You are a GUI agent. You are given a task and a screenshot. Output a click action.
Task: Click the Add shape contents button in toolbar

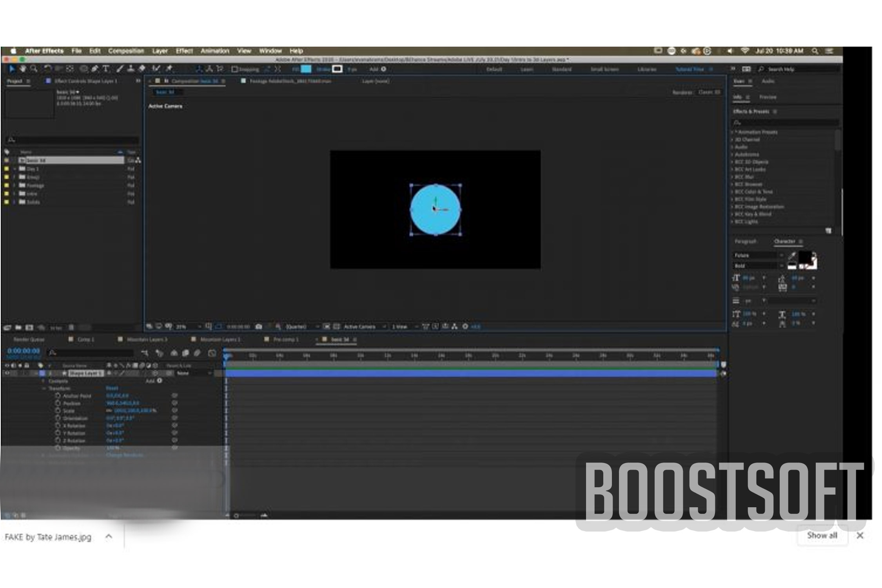(x=383, y=69)
